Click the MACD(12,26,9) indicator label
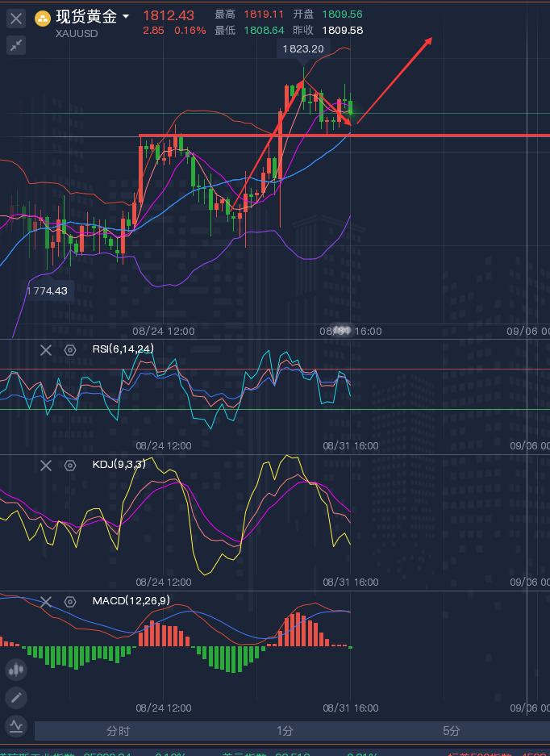 [x=131, y=601]
